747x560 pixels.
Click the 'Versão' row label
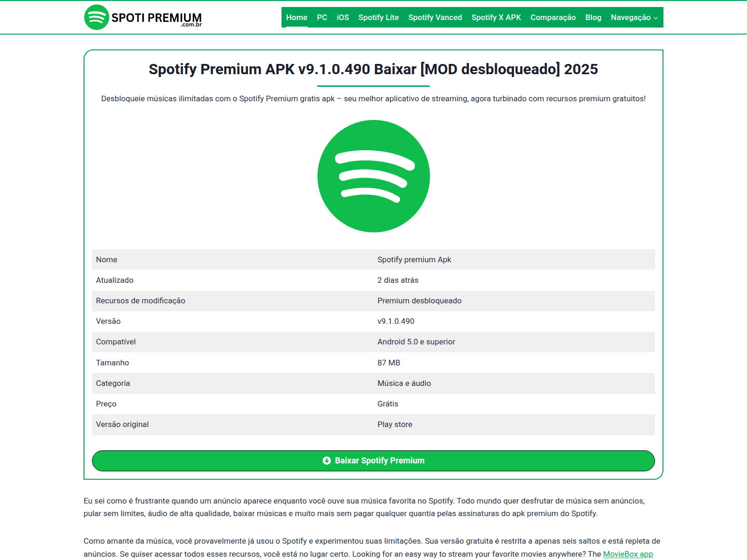pos(108,321)
